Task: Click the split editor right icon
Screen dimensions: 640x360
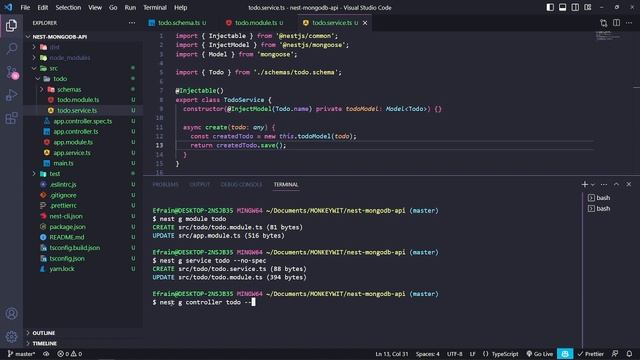Action: (616, 23)
